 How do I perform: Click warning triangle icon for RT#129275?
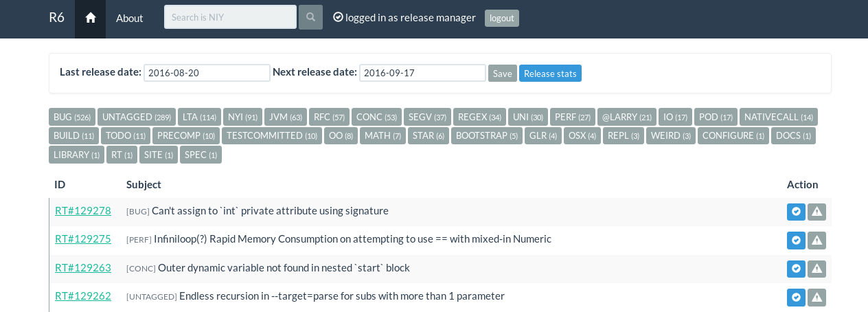click(816, 241)
